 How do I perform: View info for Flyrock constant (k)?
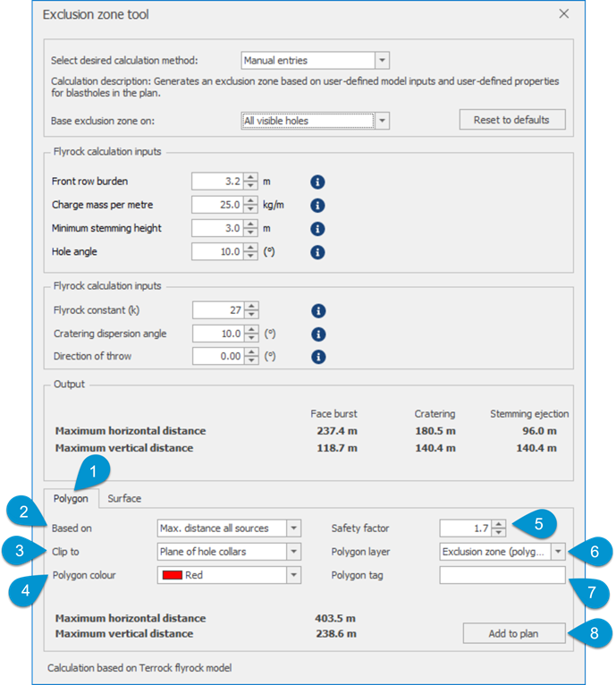[318, 311]
